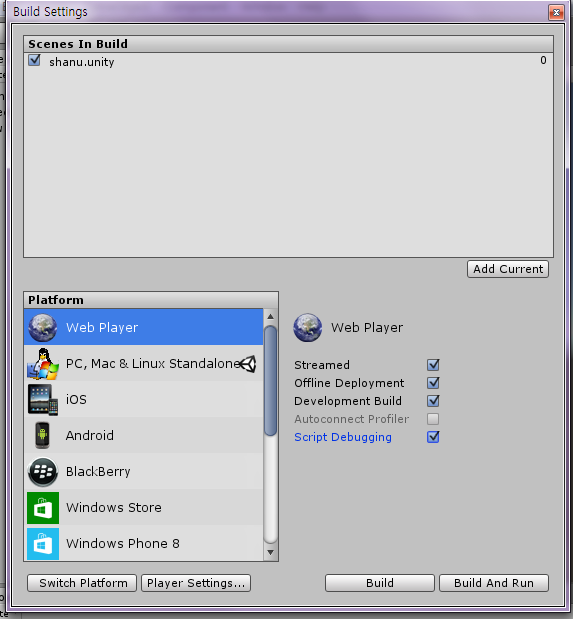The width and height of the screenshot is (573, 619).
Task: Select PC, Mac & Linux Standalone platform
Action: (143, 364)
